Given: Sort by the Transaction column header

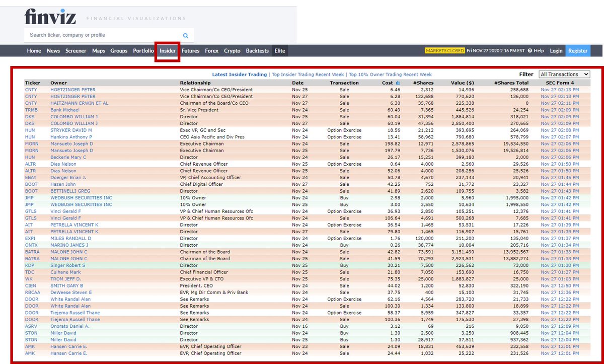Looking at the screenshot, I should coord(344,83).
